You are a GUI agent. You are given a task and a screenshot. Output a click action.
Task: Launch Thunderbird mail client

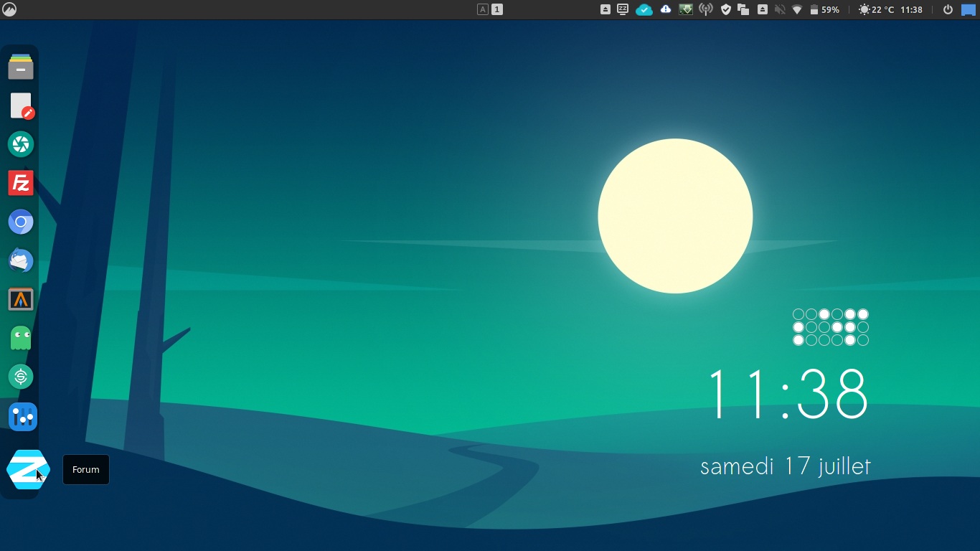click(21, 260)
